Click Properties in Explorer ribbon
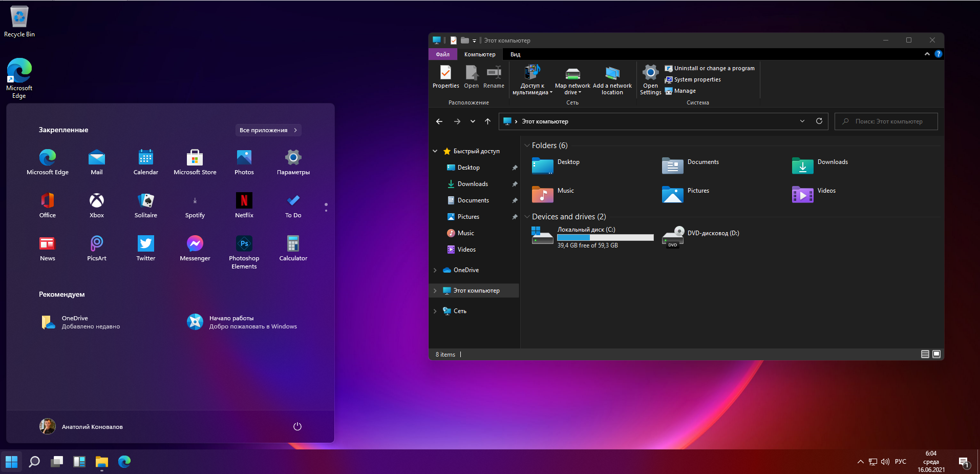Image resolution: width=980 pixels, height=474 pixels. [446, 77]
